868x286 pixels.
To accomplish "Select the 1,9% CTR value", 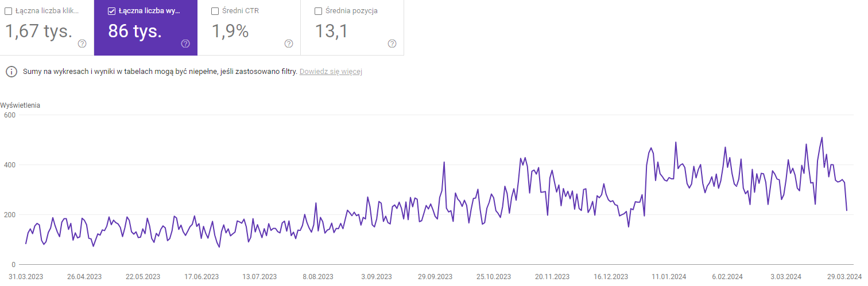I will coord(230,31).
